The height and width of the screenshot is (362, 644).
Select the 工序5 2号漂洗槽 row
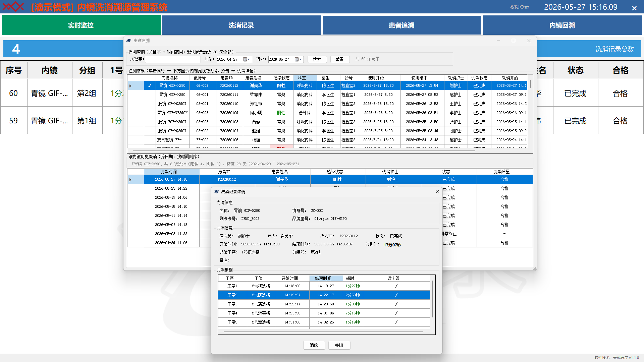324,322
